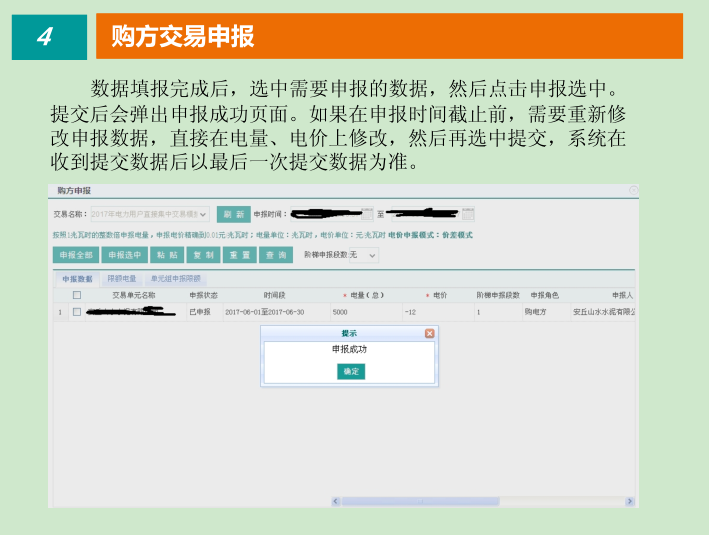Click the 申报全部 button
The image size is (709, 535).
point(75,255)
